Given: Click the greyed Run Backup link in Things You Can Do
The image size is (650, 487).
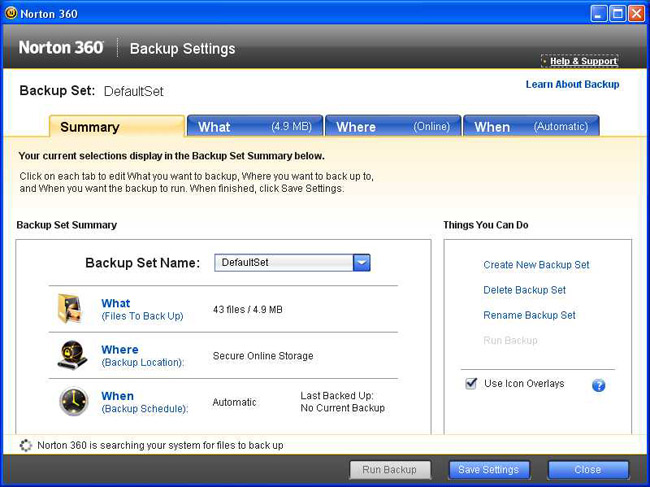Looking at the screenshot, I should click(510, 341).
